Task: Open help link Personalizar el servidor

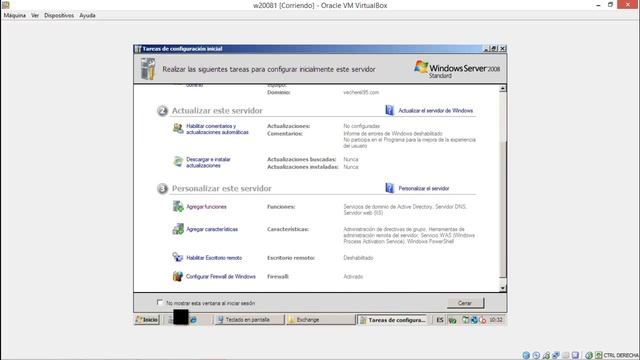Action: point(424,189)
